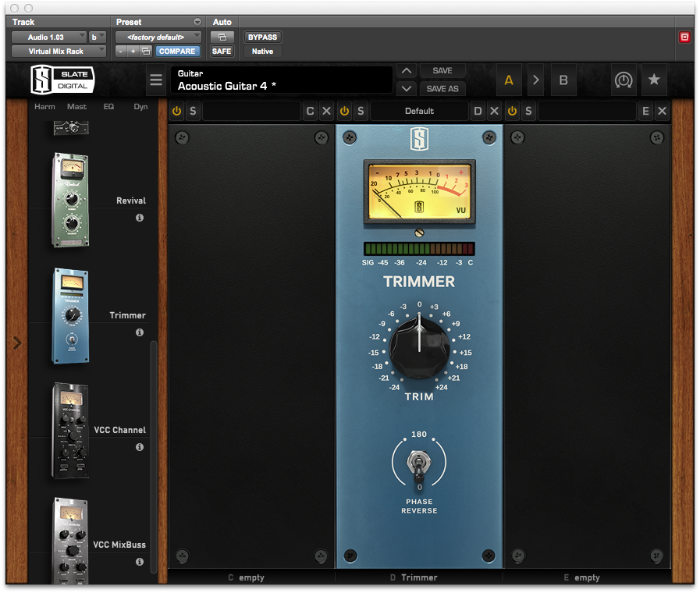700x593 pixels.
Task: Switch to the EQ module tab
Action: click(108, 106)
